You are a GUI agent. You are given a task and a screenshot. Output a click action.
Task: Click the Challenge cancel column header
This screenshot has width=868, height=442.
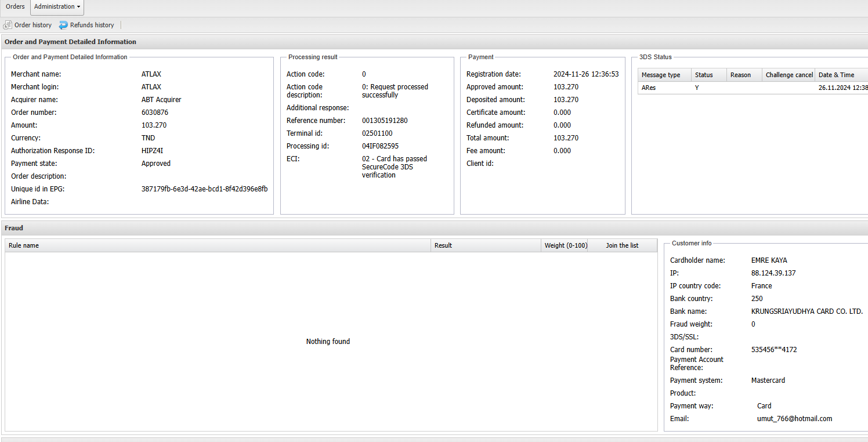point(789,75)
